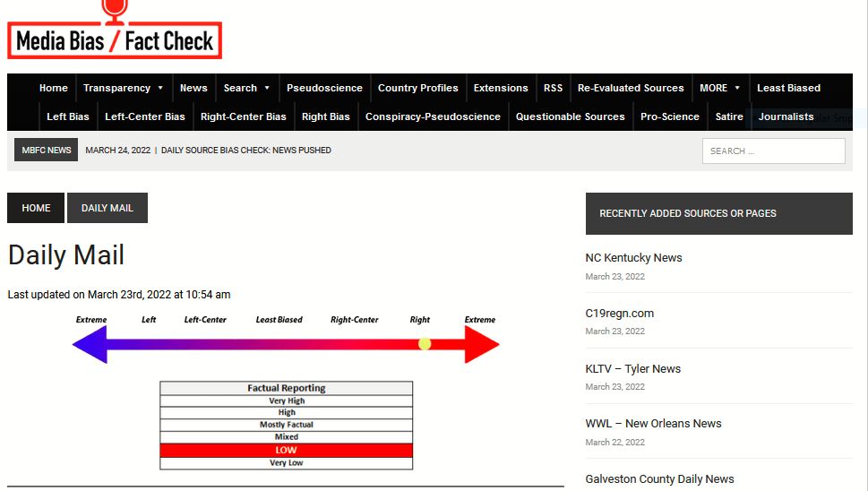
Task: Click the Daily Mail page title
Action: point(66,255)
